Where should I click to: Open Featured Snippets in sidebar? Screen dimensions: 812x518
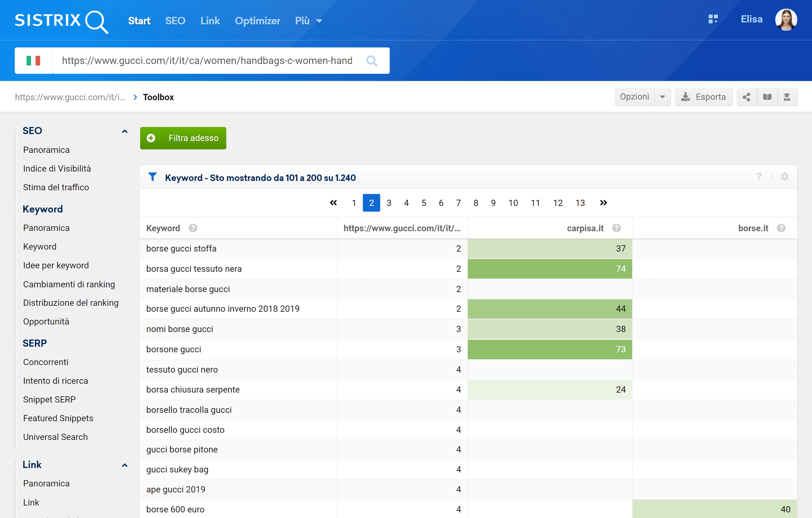(x=58, y=418)
